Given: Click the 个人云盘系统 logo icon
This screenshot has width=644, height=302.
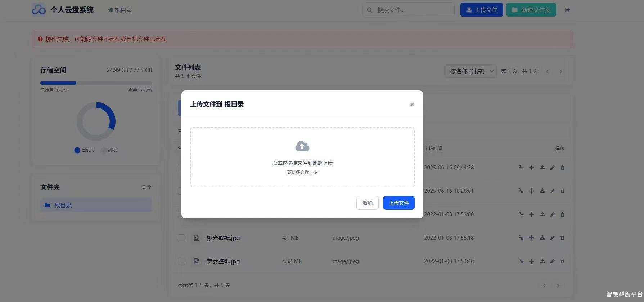Looking at the screenshot, I should tap(39, 10).
